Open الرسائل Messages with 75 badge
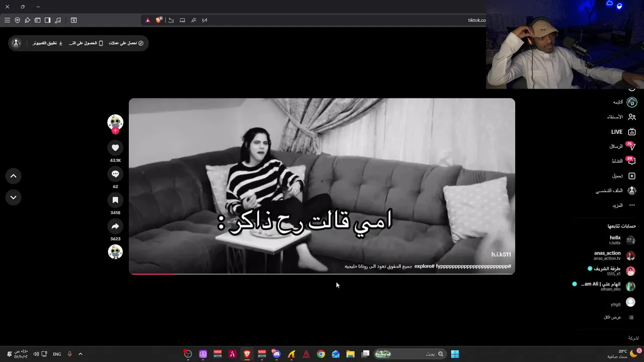This screenshot has height=362, width=644. pyautogui.click(x=622, y=146)
